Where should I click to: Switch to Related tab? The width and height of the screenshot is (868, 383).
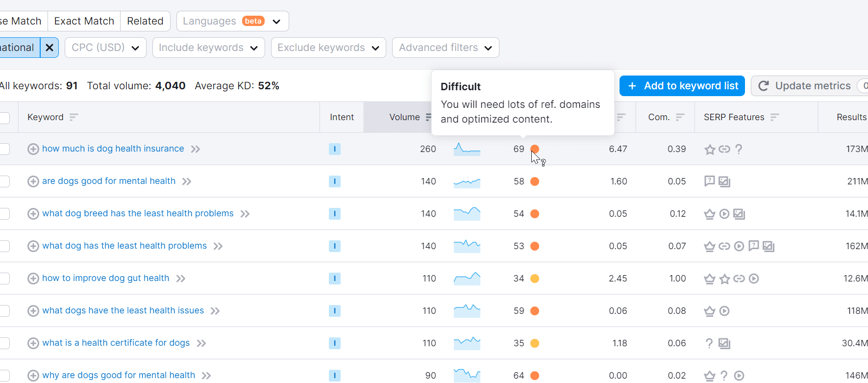coord(145,21)
